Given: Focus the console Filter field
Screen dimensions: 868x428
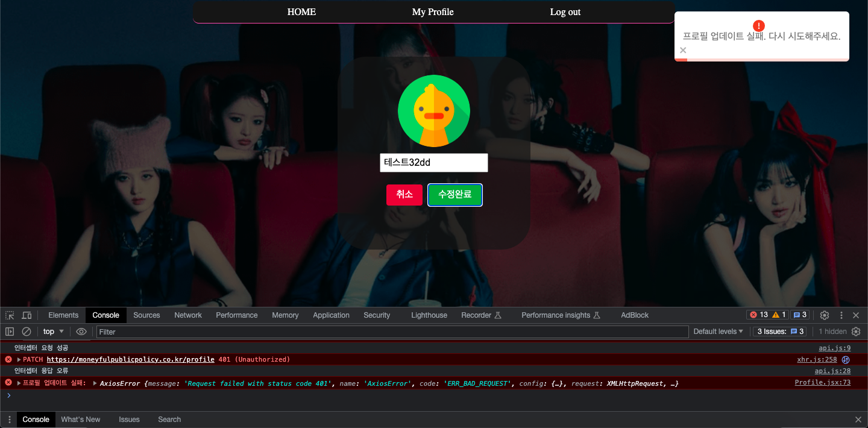Looking at the screenshot, I should coord(392,332).
